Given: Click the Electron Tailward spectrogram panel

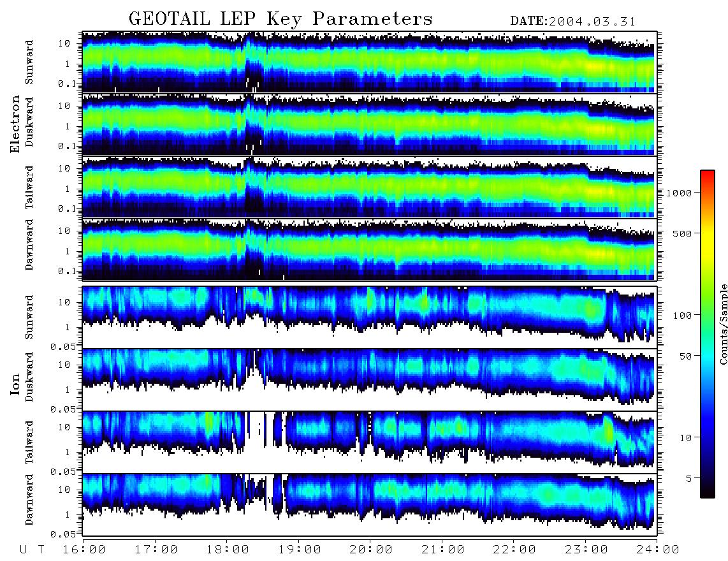Looking at the screenshot, I should (370, 187).
